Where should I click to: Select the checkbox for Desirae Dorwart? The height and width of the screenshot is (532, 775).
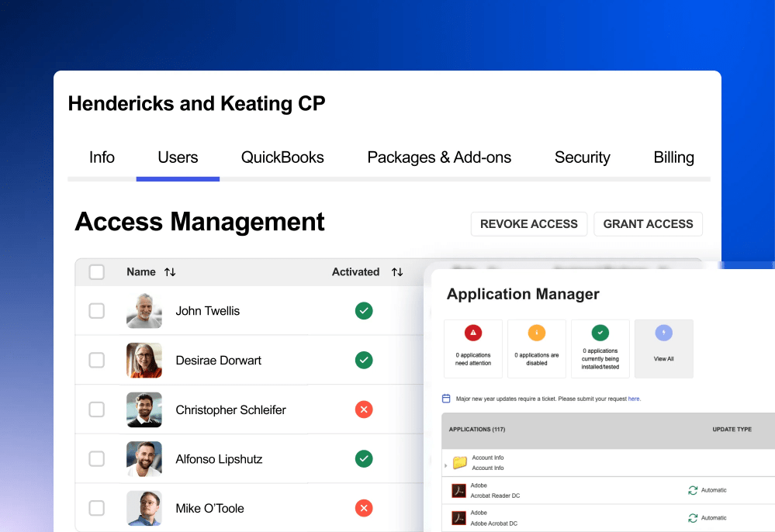(96, 360)
